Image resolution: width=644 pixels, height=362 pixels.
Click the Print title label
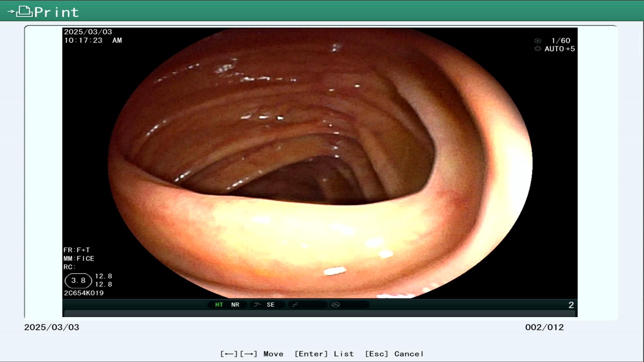click(x=56, y=12)
